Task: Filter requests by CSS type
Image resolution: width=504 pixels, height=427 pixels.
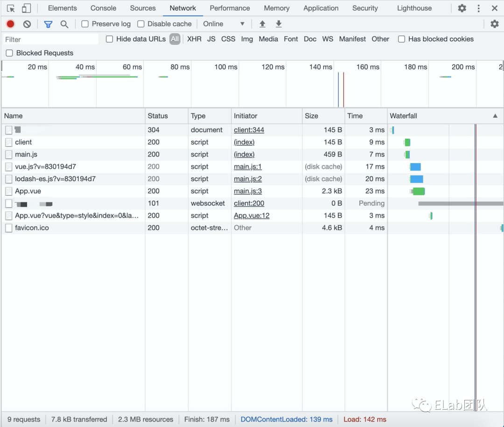Action: (228, 39)
